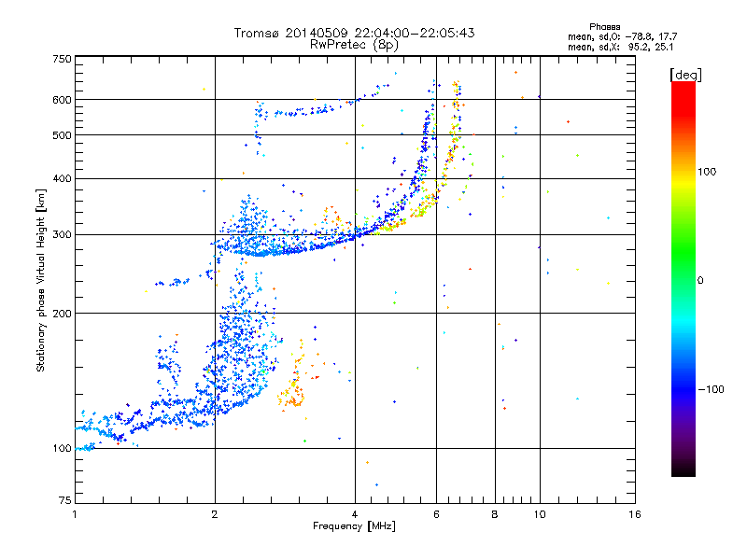Image resolution: width=747 pixels, height=560 pixels.
Task: Click the y-axis tick label '400'
Action: click(62, 178)
